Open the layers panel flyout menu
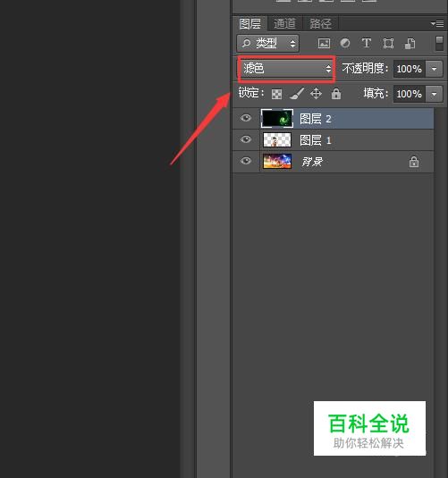 437,23
